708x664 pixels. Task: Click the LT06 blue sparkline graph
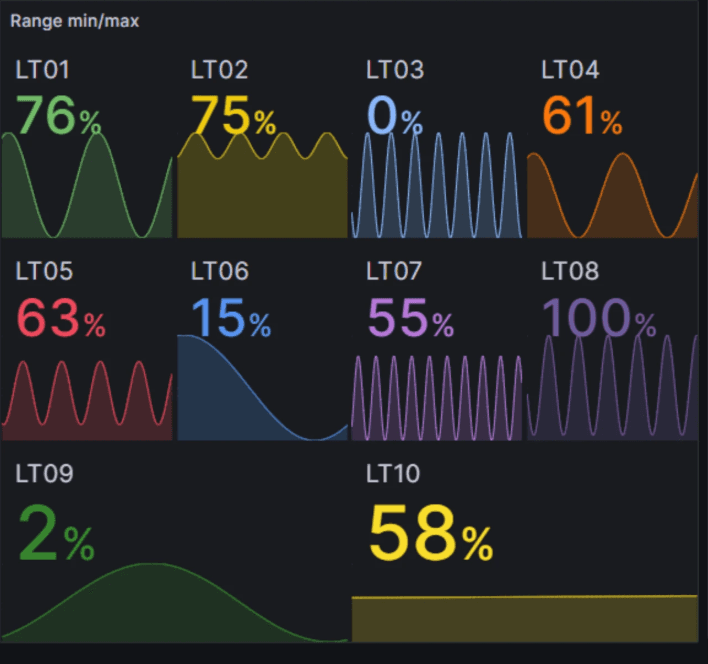pos(262,387)
